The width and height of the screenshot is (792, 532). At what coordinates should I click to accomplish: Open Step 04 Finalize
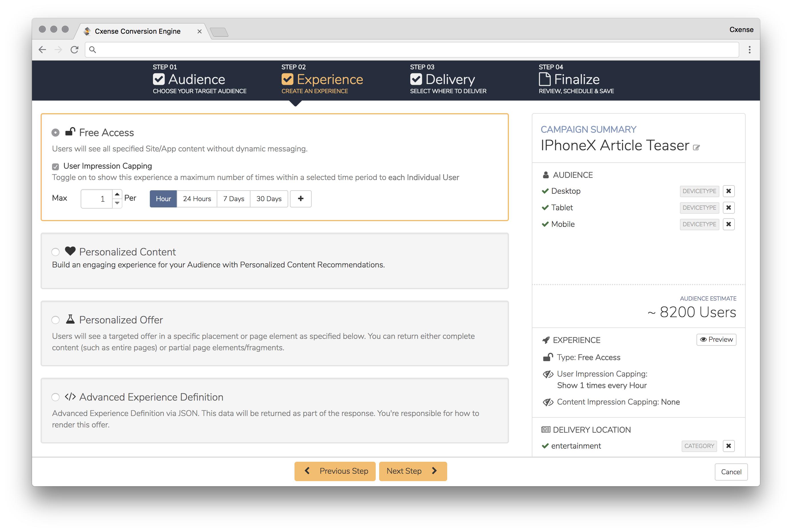tap(576, 79)
